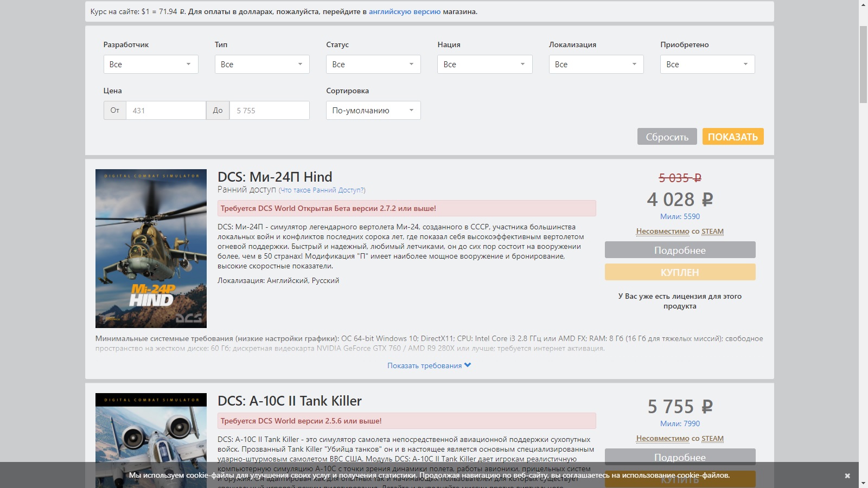868x488 pixels.
Task: Open the Сортировка По-умолчанию dropdown
Action: (x=373, y=110)
